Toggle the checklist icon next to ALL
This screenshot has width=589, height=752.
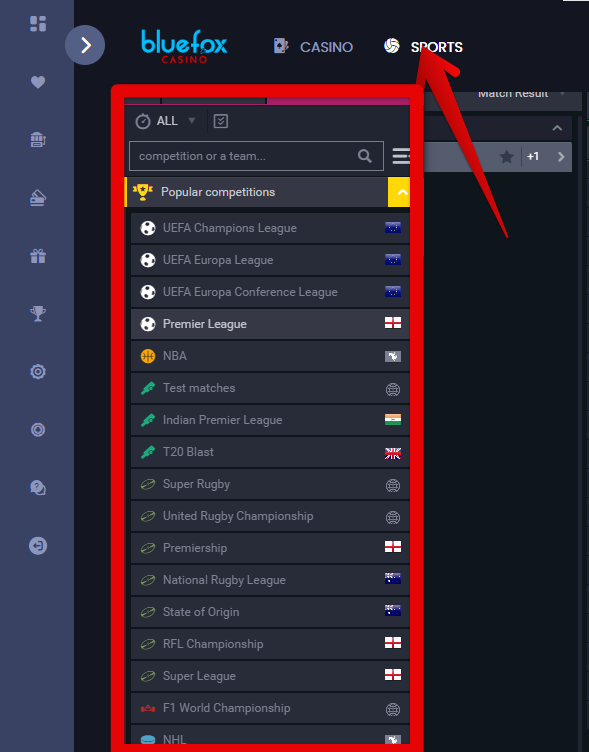tap(221, 121)
